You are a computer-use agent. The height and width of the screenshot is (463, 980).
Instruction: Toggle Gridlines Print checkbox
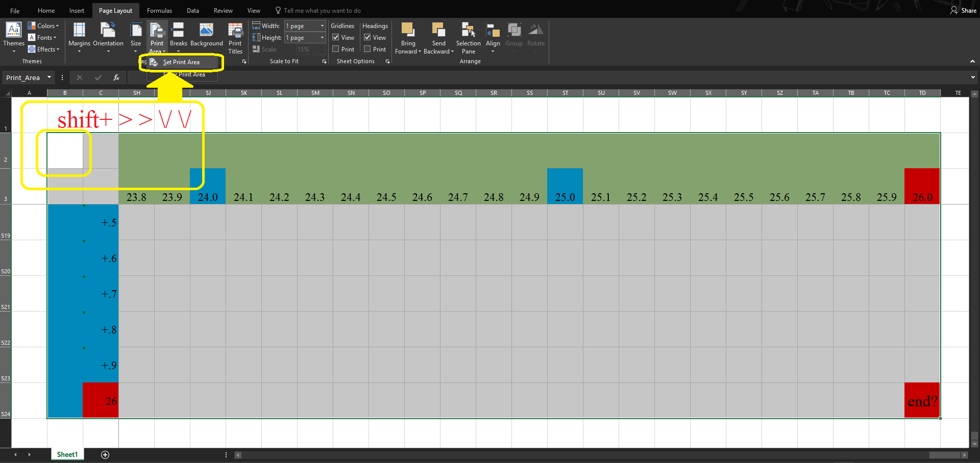(x=336, y=49)
